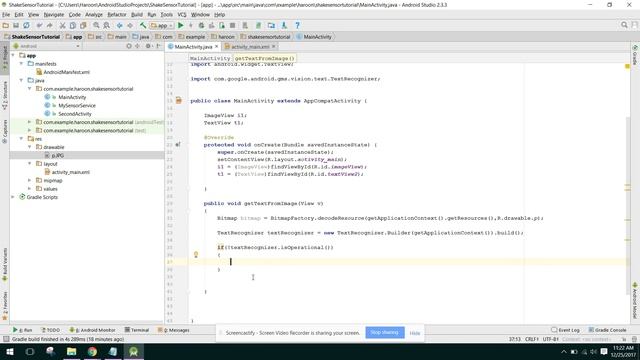The height and width of the screenshot is (360, 640).
Task: Replace magnifier icon in toolbar
Action: click(x=107, y=25)
